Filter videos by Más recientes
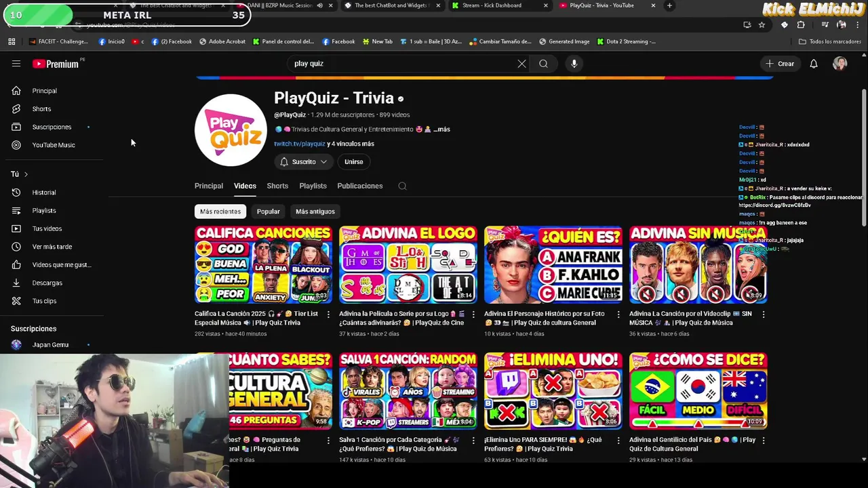868x488 pixels. click(x=220, y=211)
